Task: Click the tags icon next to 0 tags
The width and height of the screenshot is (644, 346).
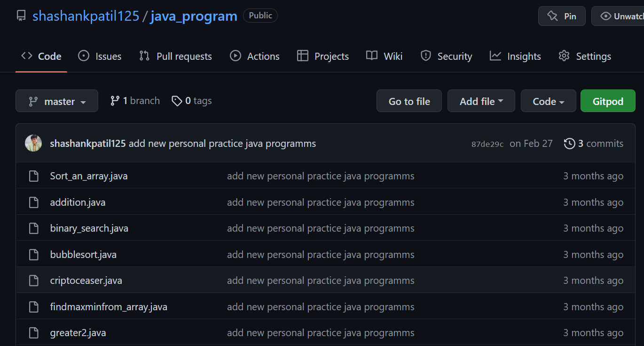Action: tap(177, 101)
